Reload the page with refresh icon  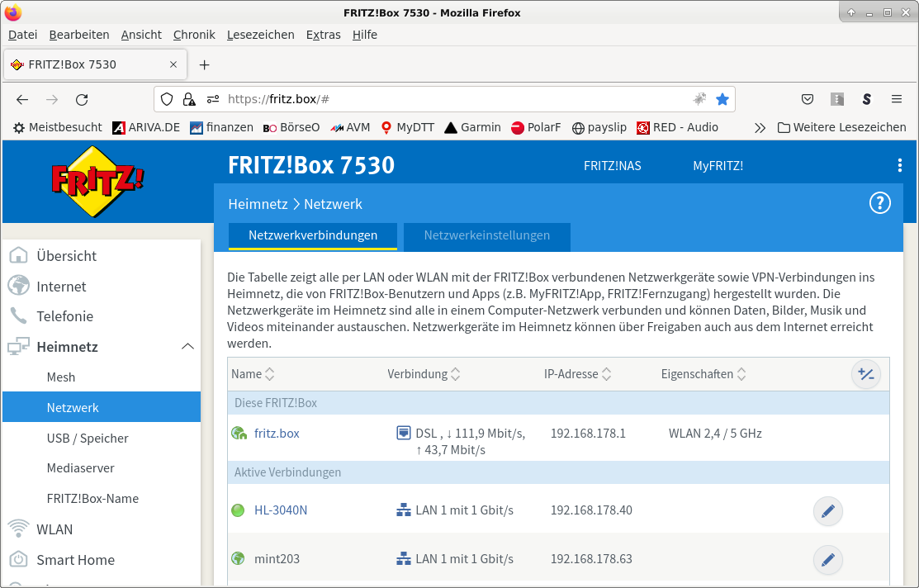[x=82, y=100]
